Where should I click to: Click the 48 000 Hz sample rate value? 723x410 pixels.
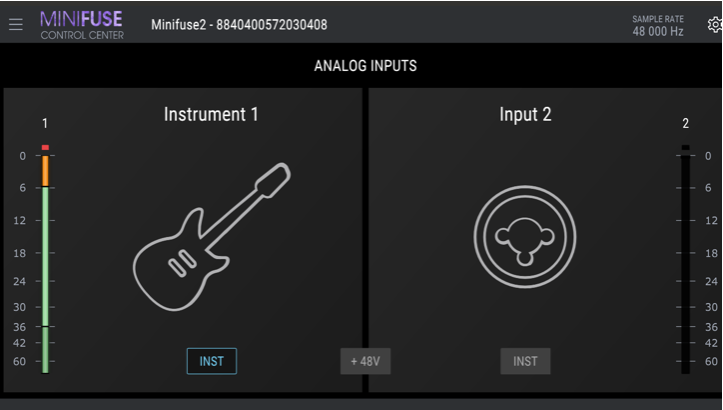click(658, 31)
